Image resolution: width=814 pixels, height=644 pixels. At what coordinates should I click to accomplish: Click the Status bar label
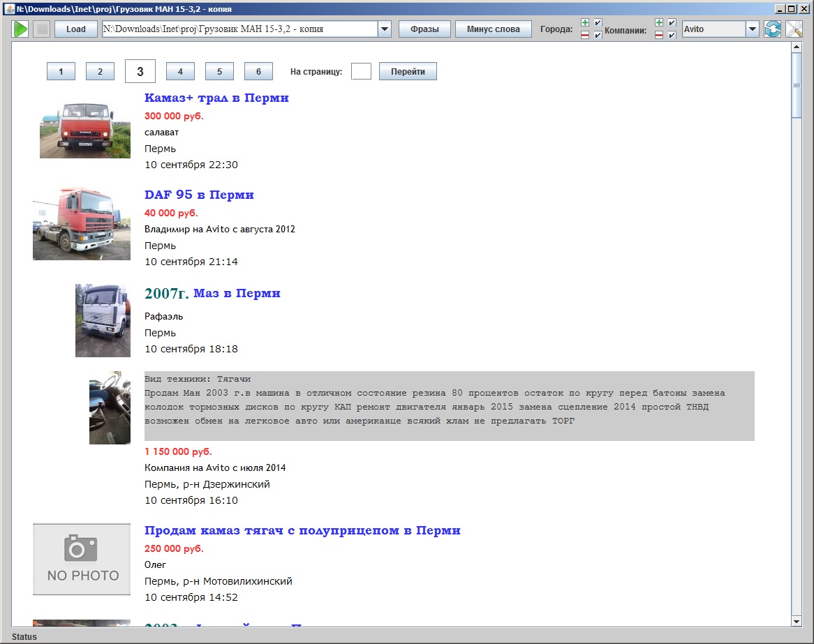(24, 637)
